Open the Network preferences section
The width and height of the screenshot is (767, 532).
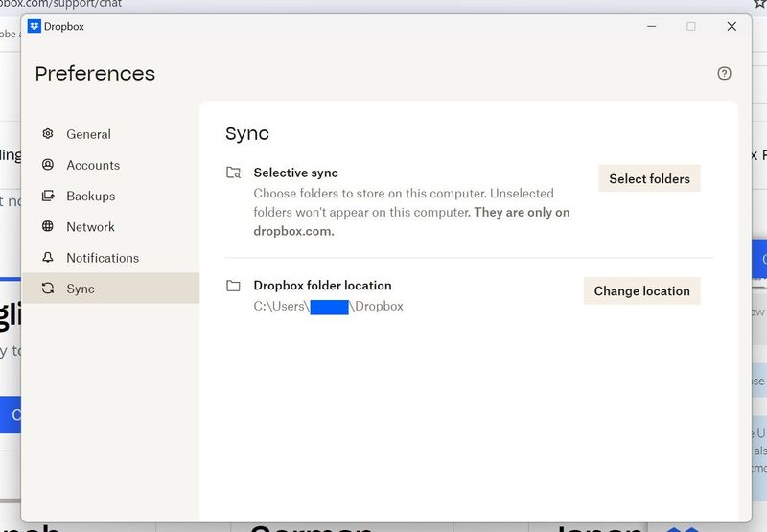pos(110,226)
